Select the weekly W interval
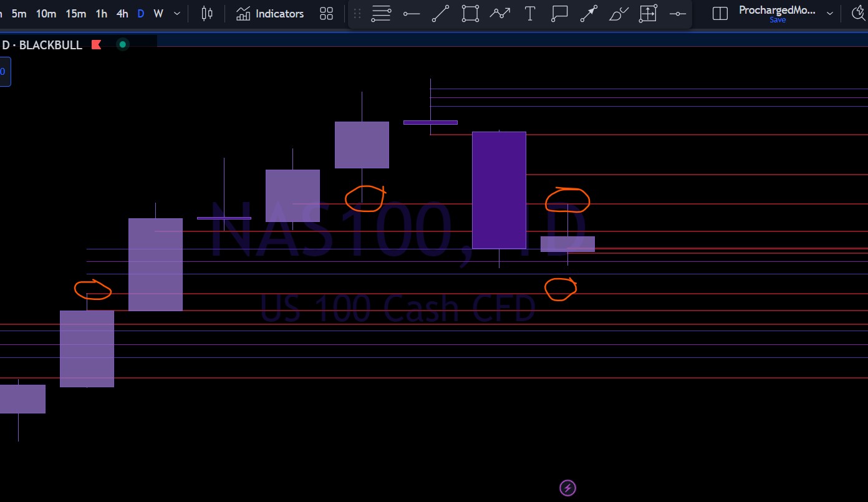 pos(158,14)
